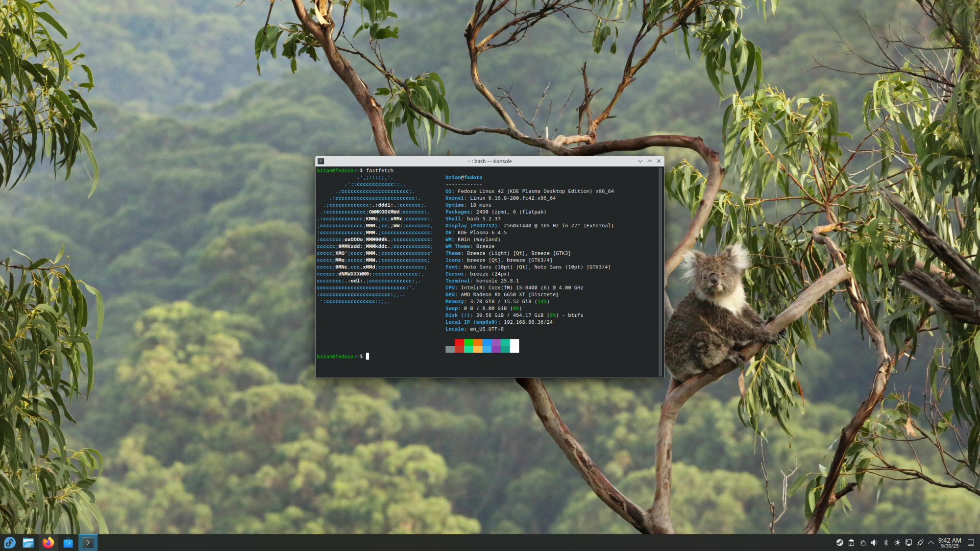Image resolution: width=980 pixels, height=551 pixels.
Task: Open brightness and color tray icon
Action: 897,543
